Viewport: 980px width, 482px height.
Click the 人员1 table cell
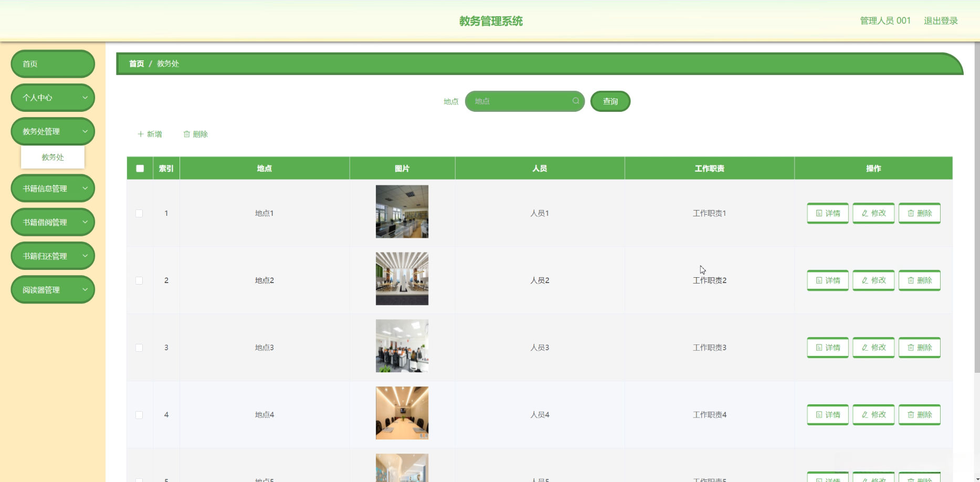540,213
